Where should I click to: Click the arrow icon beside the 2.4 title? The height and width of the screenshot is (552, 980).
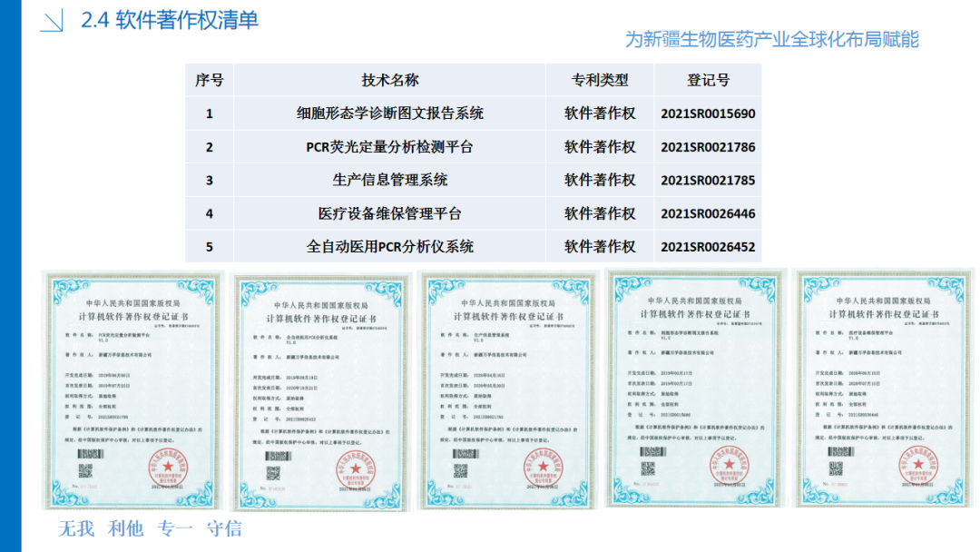(53, 20)
